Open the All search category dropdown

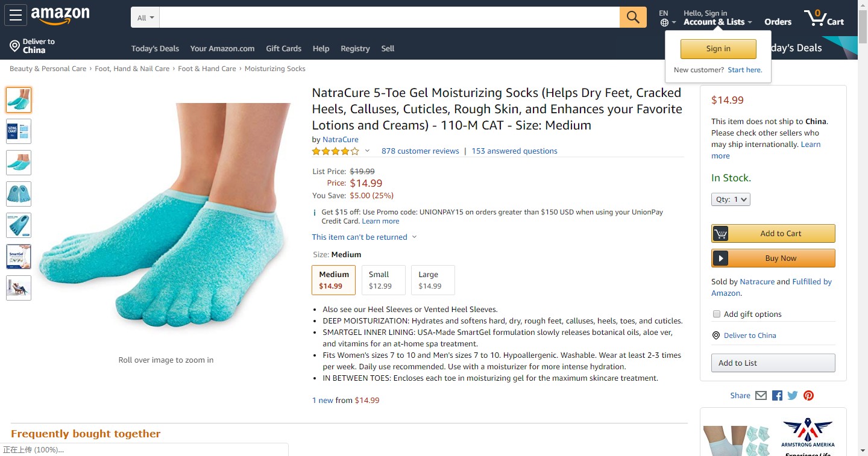pos(145,17)
